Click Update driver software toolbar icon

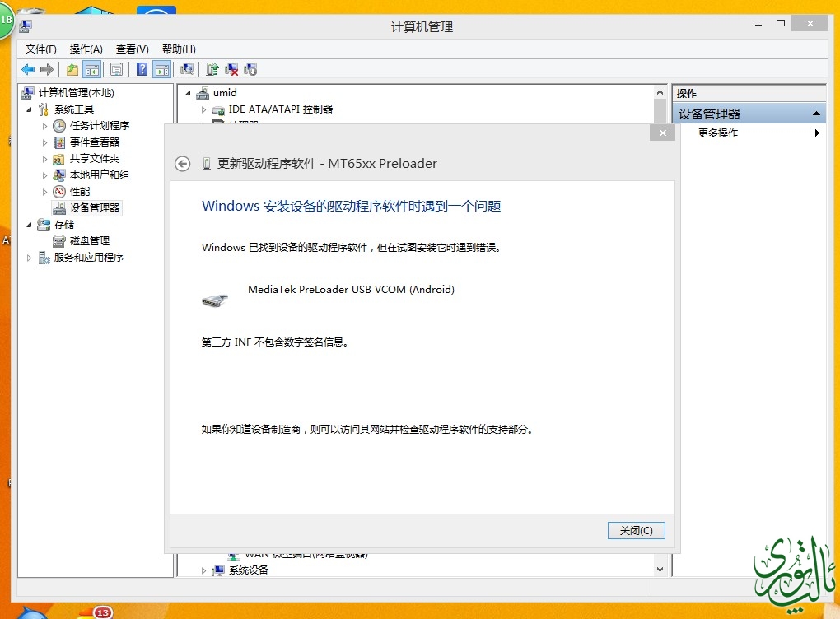click(212, 69)
